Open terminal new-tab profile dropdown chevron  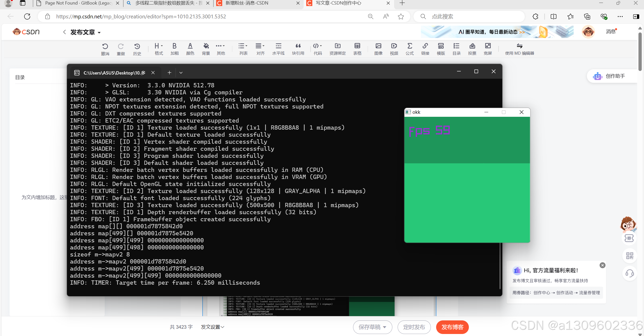pyautogui.click(x=181, y=73)
